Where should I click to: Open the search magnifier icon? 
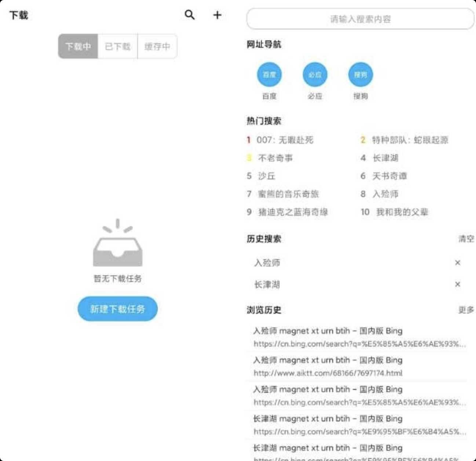(190, 15)
